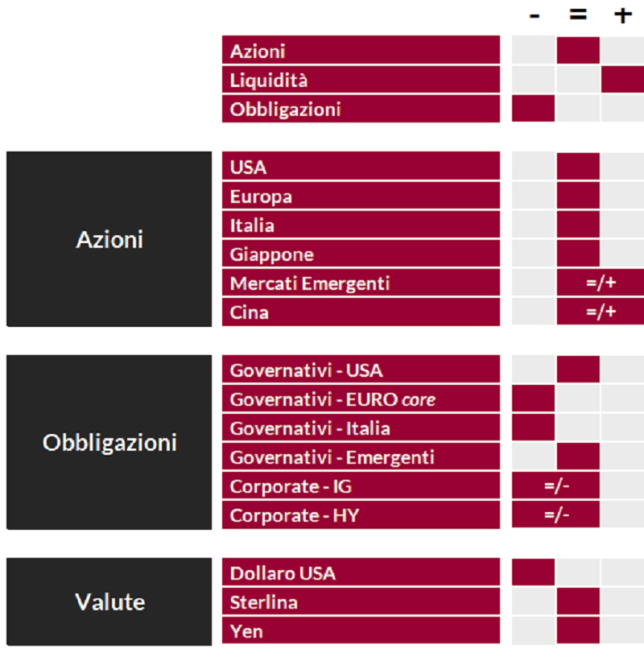This screenshot has width=644, height=657.
Task: Select the Governativi - EURO core row
Action: (x=361, y=399)
